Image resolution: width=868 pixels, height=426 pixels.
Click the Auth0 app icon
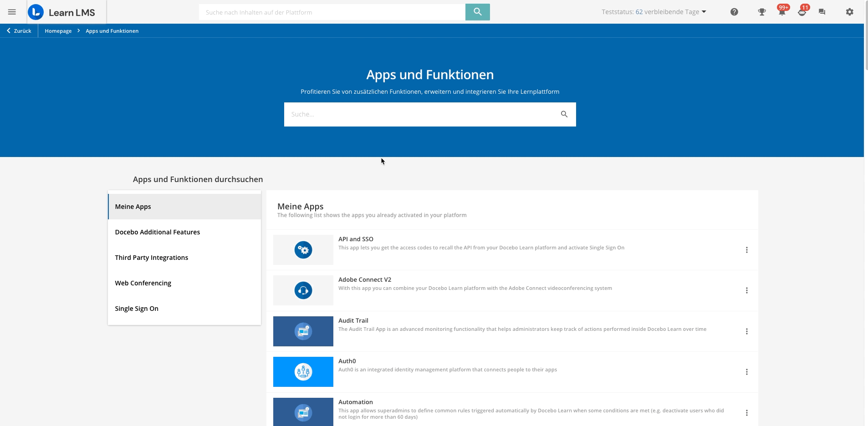tap(303, 372)
